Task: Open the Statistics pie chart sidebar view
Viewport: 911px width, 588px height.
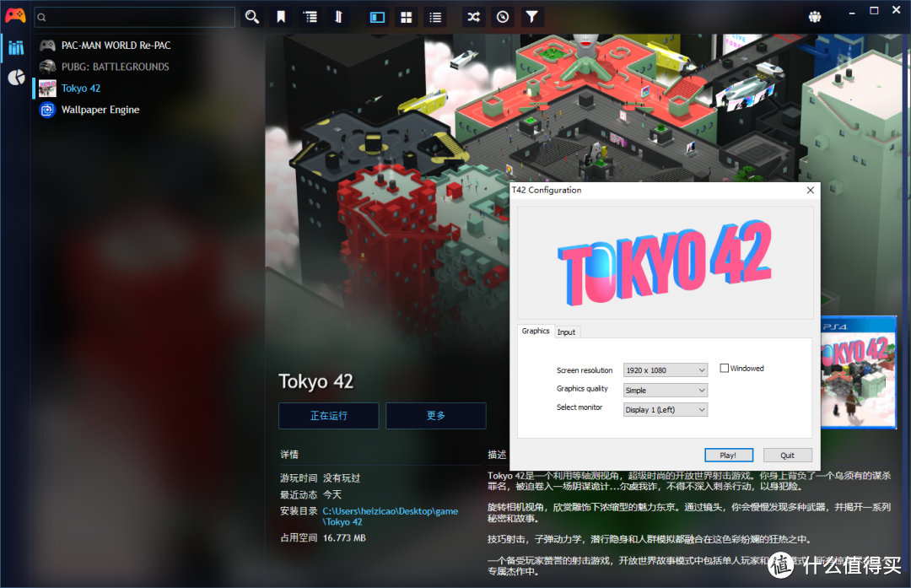Action: point(16,77)
